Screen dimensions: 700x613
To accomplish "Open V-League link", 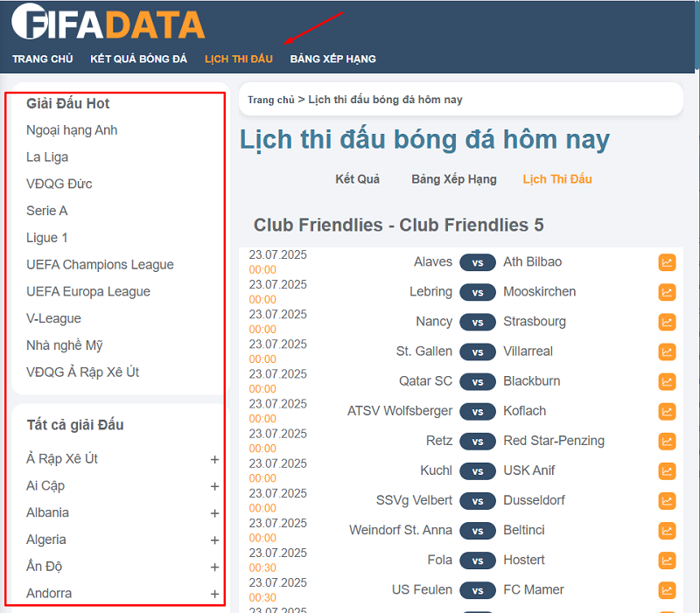I will pyautogui.click(x=53, y=318).
